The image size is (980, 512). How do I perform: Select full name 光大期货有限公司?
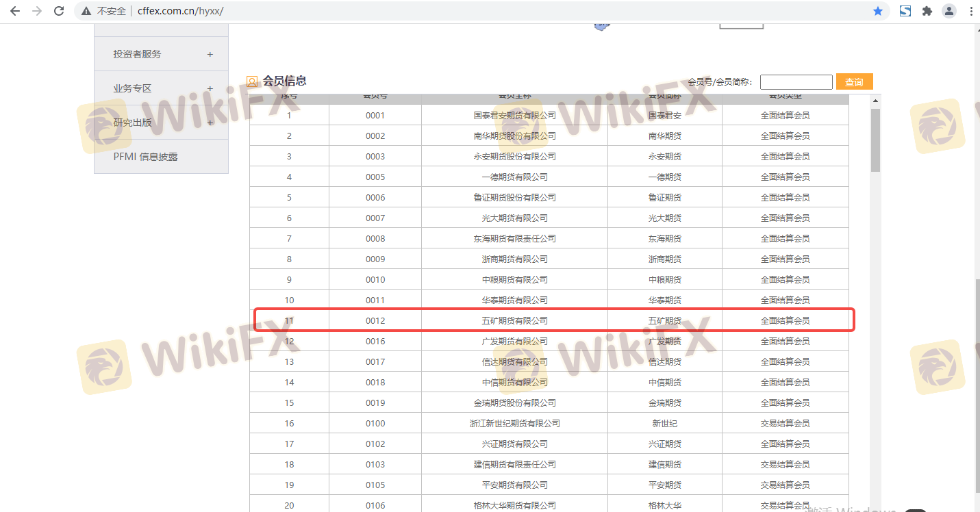[514, 218]
